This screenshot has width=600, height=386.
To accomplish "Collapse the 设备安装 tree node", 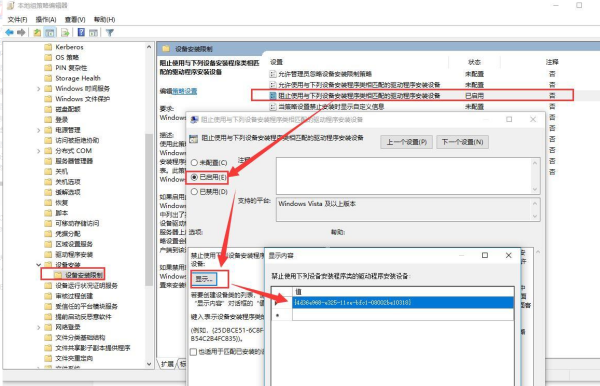I will coord(39,265).
